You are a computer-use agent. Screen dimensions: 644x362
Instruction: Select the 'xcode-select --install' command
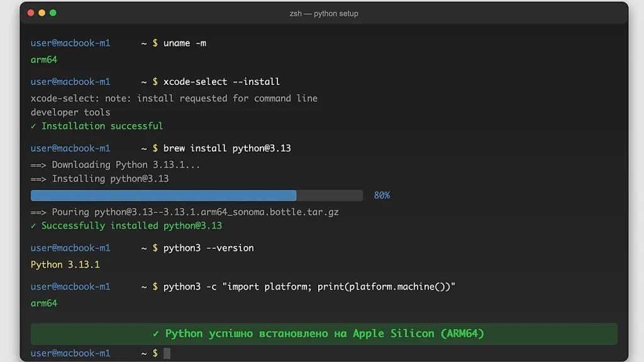pyautogui.click(x=221, y=82)
